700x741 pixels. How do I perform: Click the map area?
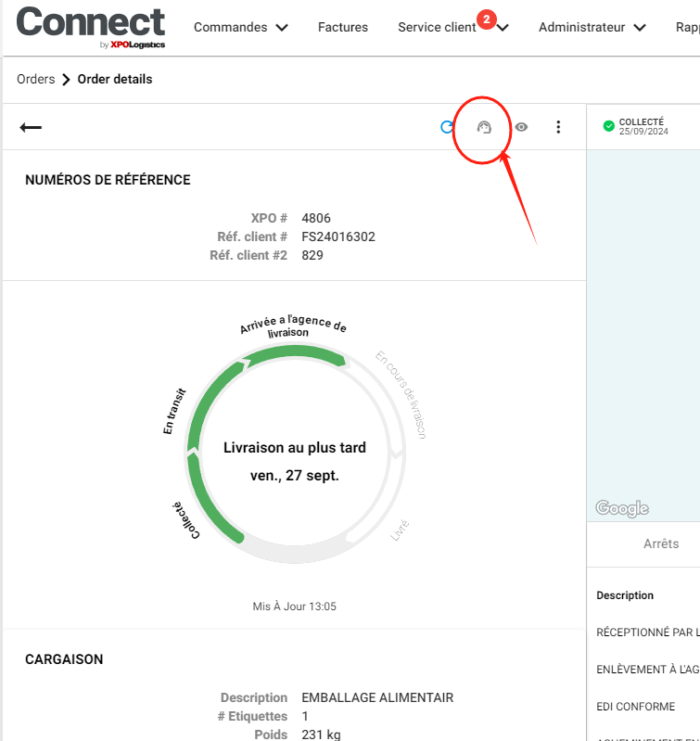(x=643, y=325)
